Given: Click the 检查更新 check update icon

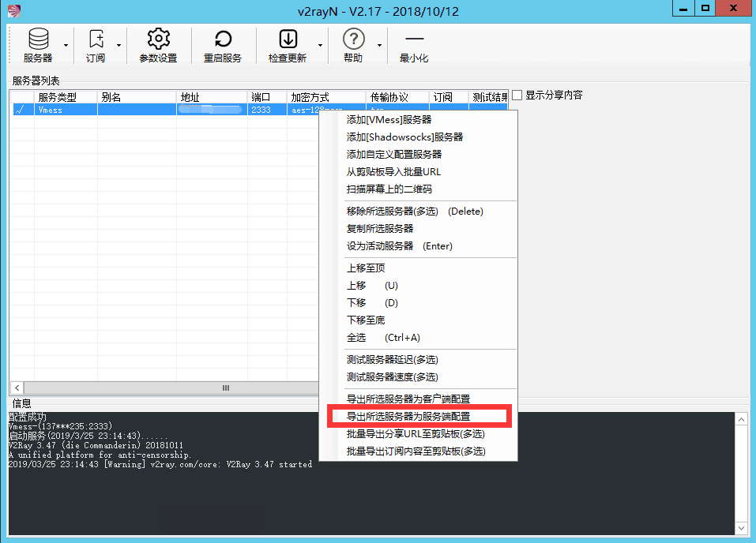Looking at the screenshot, I should tap(288, 39).
